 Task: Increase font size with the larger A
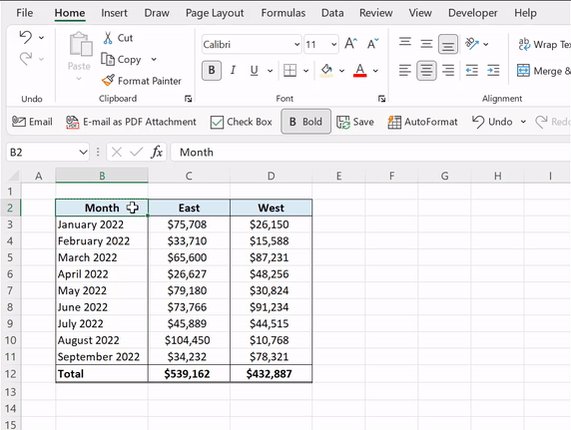coord(350,44)
